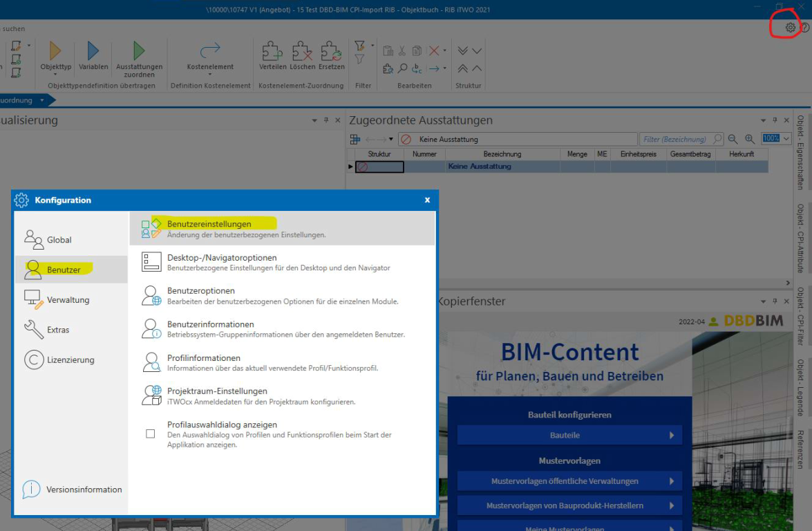Open Benutzeroptionen in the Konfiguration dialog
The width and height of the screenshot is (812, 531).
pos(200,291)
